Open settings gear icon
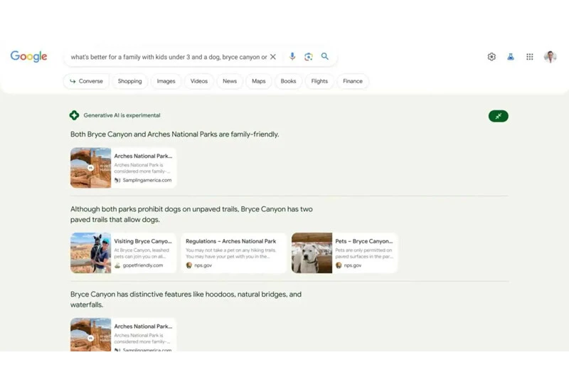 [491, 57]
